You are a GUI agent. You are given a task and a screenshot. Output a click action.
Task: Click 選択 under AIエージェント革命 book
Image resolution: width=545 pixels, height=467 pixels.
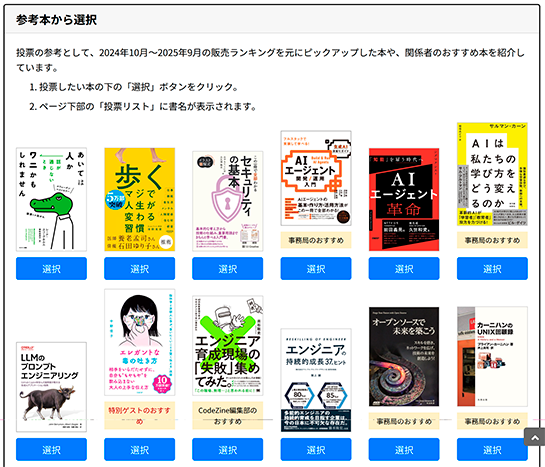click(404, 269)
